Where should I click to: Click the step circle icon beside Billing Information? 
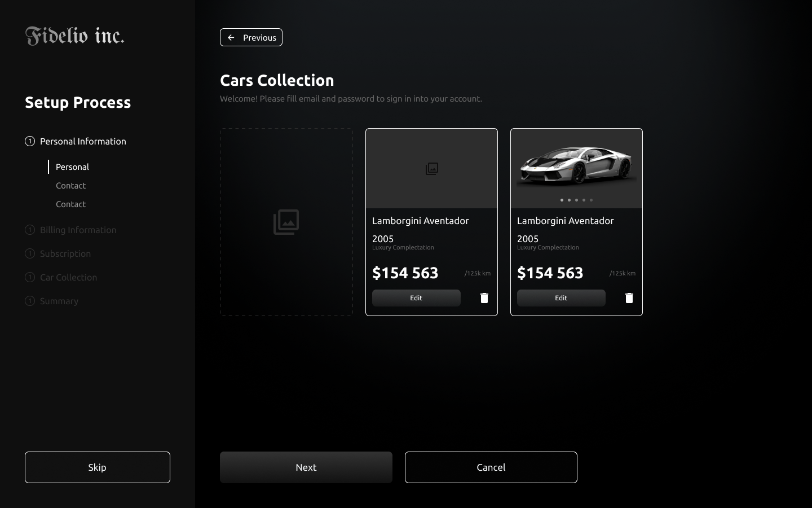pyautogui.click(x=30, y=230)
